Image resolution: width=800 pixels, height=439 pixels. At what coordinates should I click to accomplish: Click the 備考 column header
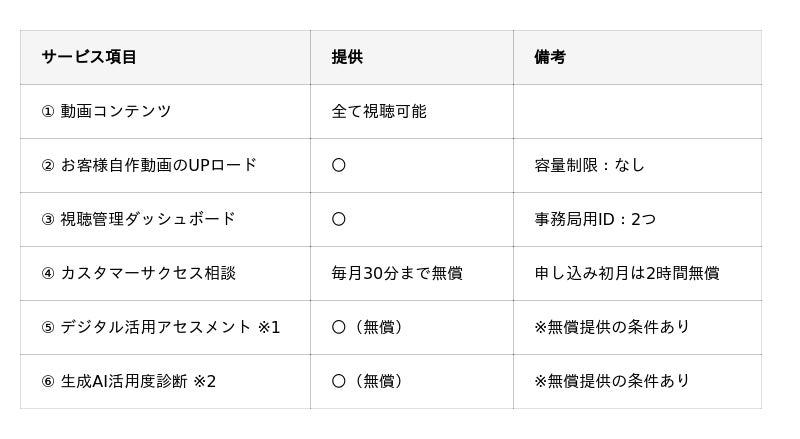point(550,58)
